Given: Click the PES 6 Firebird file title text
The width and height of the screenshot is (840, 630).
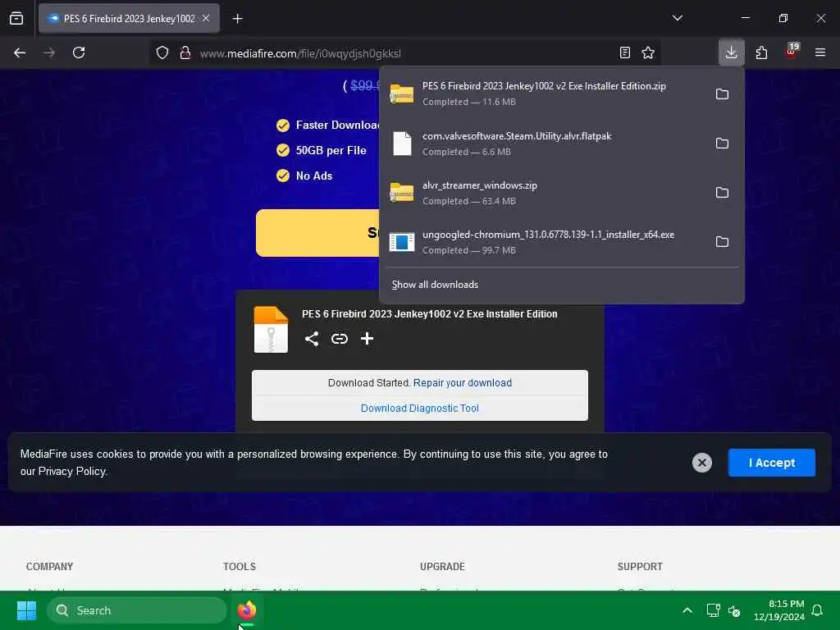Looking at the screenshot, I should (430, 314).
